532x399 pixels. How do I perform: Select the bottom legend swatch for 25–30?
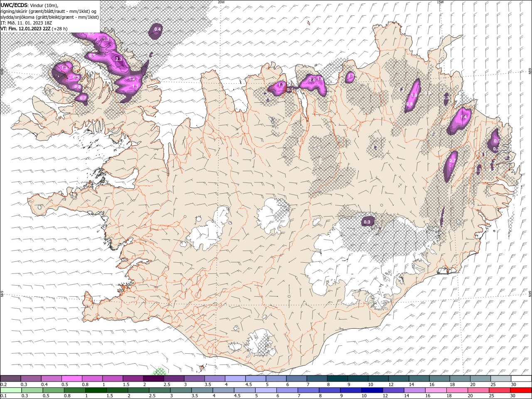tap(499, 390)
